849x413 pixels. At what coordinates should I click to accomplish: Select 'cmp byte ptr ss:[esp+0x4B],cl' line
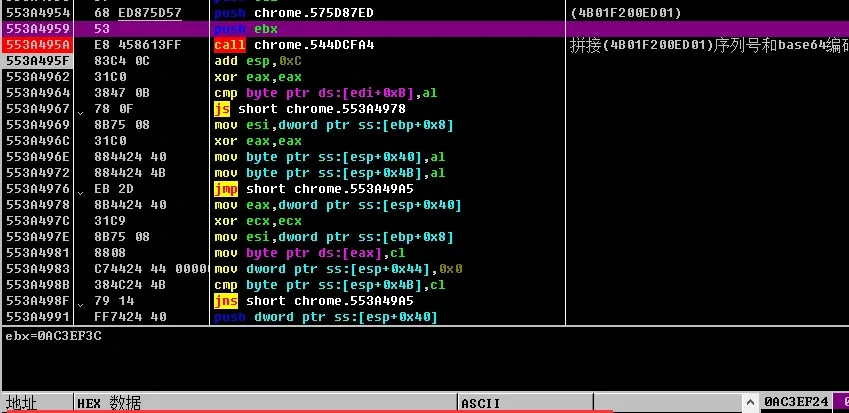click(x=330, y=285)
